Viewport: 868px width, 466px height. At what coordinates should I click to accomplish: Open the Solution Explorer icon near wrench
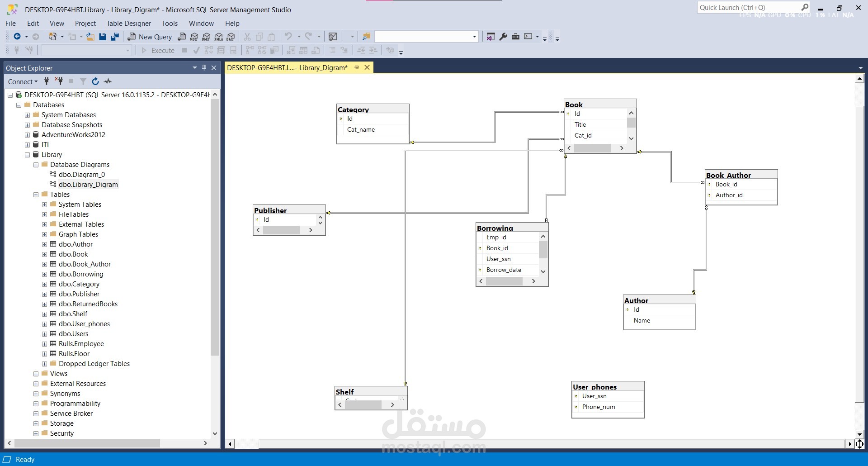click(491, 37)
